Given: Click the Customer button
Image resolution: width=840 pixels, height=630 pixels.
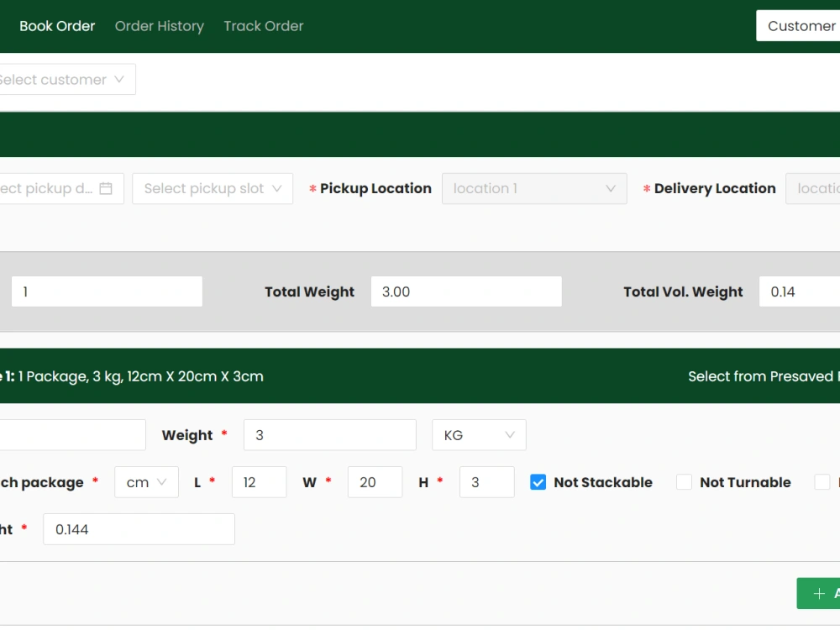Looking at the screenshot, I should [798, 26].
